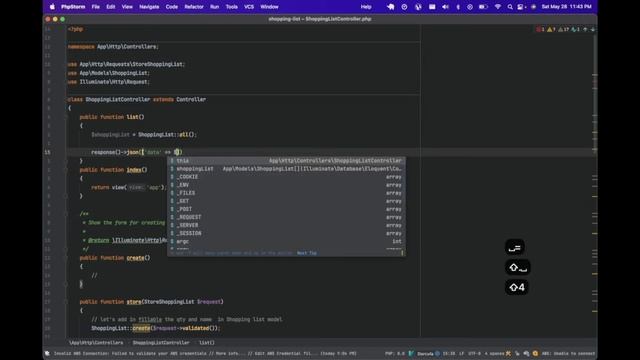
Task: Open the VCS menu
Action: [249, 7]
